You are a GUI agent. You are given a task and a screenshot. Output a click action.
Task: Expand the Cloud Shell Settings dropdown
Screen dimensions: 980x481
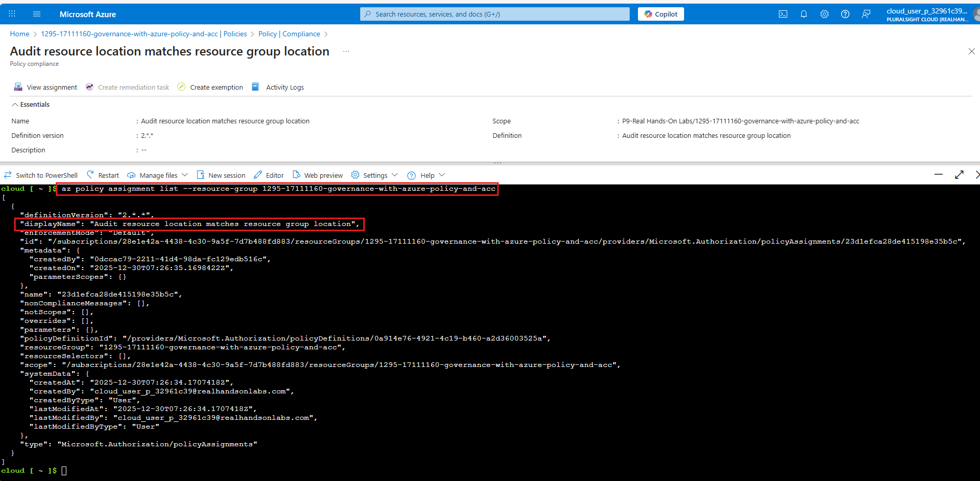(374, 175)
